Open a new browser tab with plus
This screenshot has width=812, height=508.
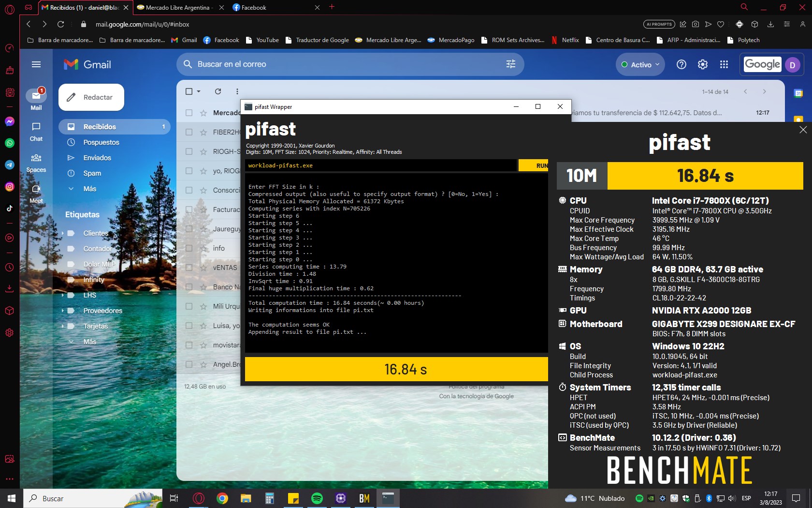pos(332,7)
